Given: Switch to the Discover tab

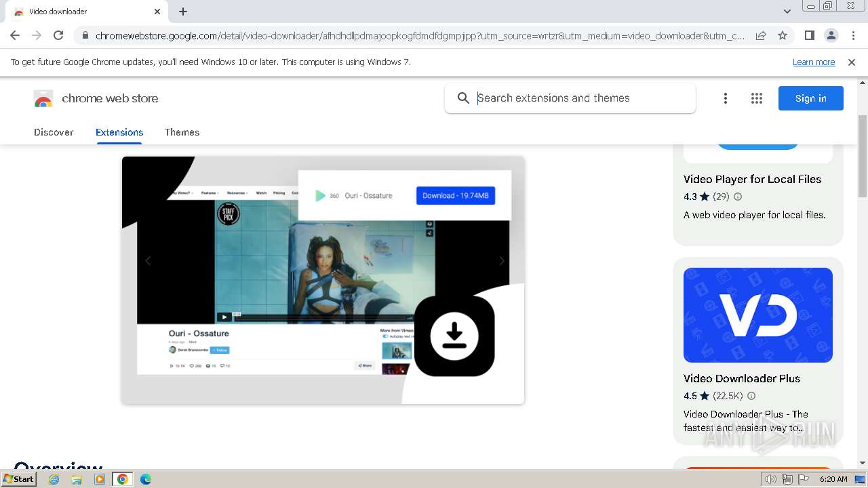Looking at the screenshot, I should pos(54,132).
